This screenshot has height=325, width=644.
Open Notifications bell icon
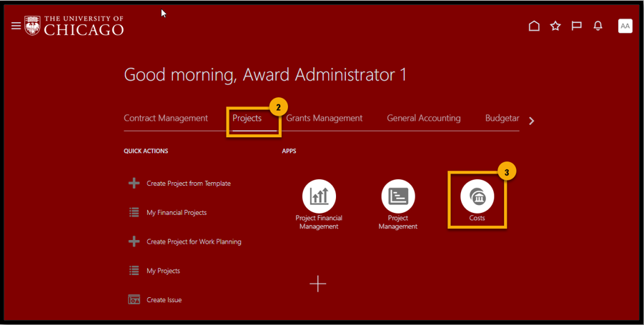(598, 26)
